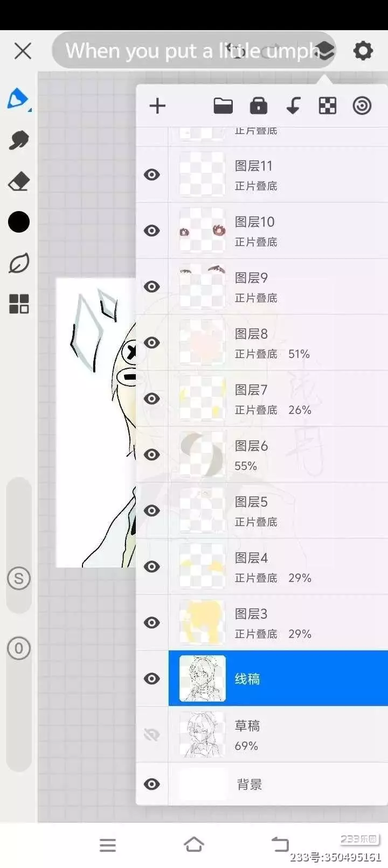The image size is (388, 868).
Task: Open the black color swatch
Action: click(19, 222)
